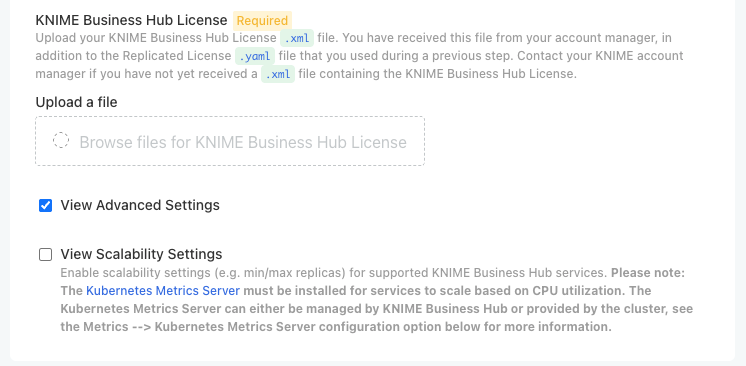Select the Required badge next to license title
The height and width of the screenshot is (366, 746).
pos(262,21)
